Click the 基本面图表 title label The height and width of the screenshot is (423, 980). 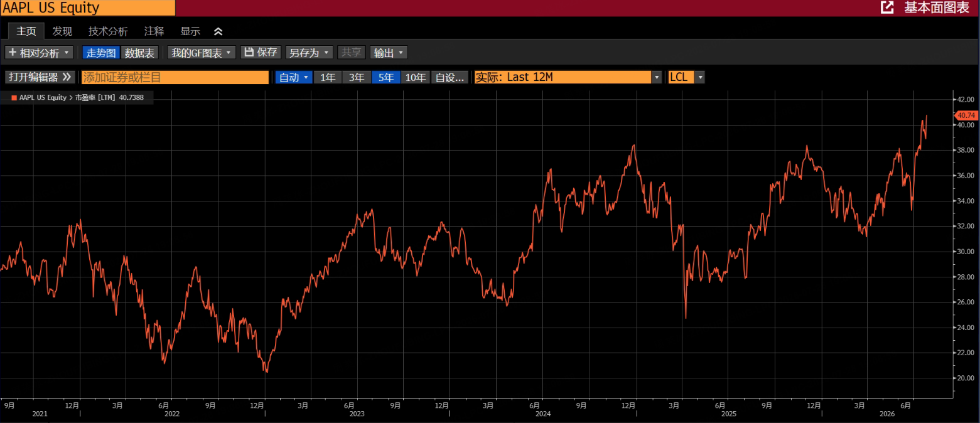point(937,8)
